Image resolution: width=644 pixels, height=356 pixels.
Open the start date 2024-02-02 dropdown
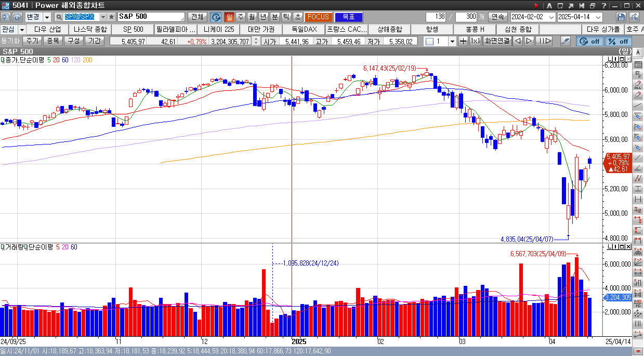tap(551, 17)
